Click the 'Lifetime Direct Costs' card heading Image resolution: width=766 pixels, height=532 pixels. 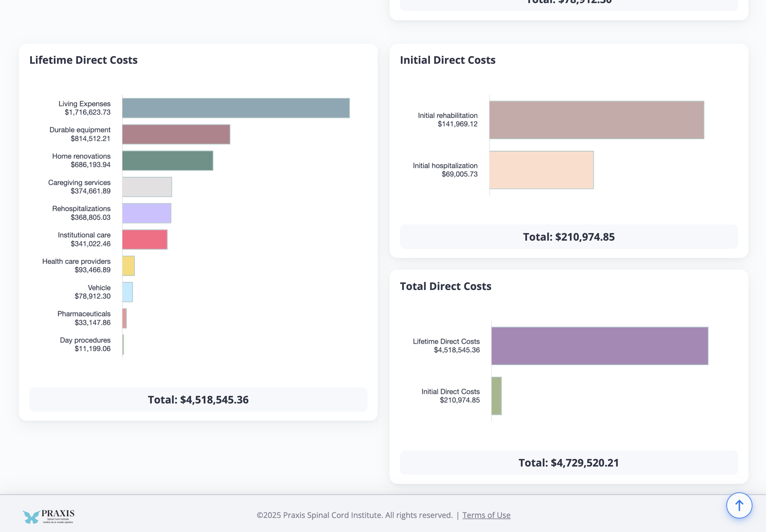pos(83,60)
